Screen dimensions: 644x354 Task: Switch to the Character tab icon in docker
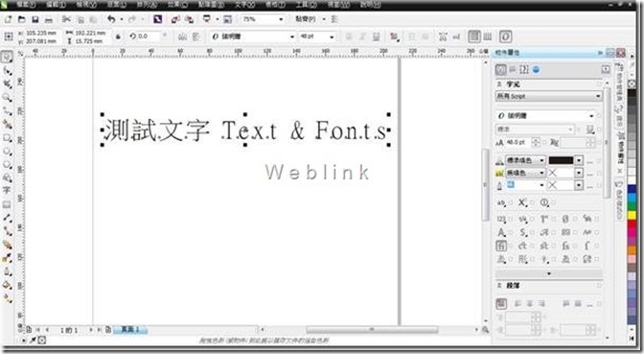click(501, 70)
